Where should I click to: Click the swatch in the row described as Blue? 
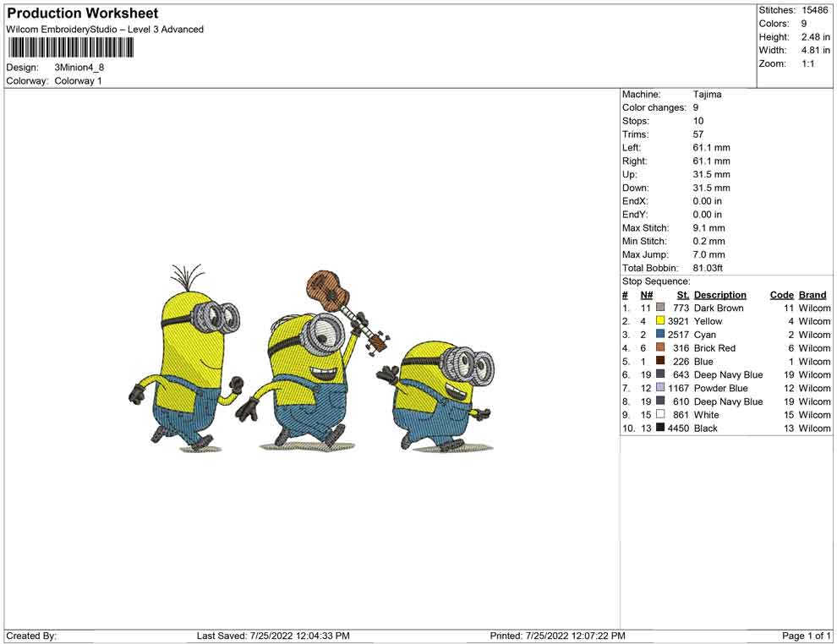click(x=660, y=361)
